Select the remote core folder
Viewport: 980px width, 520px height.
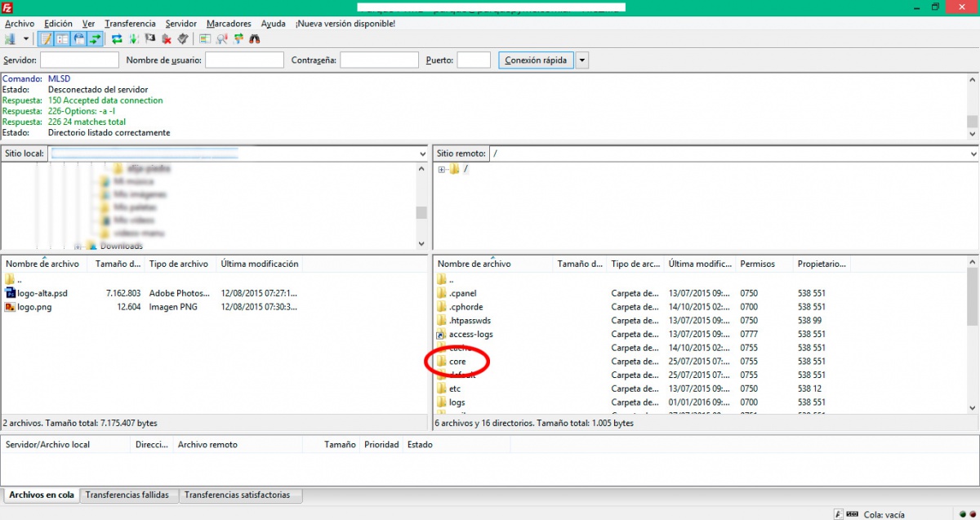(x=457, y=362)
